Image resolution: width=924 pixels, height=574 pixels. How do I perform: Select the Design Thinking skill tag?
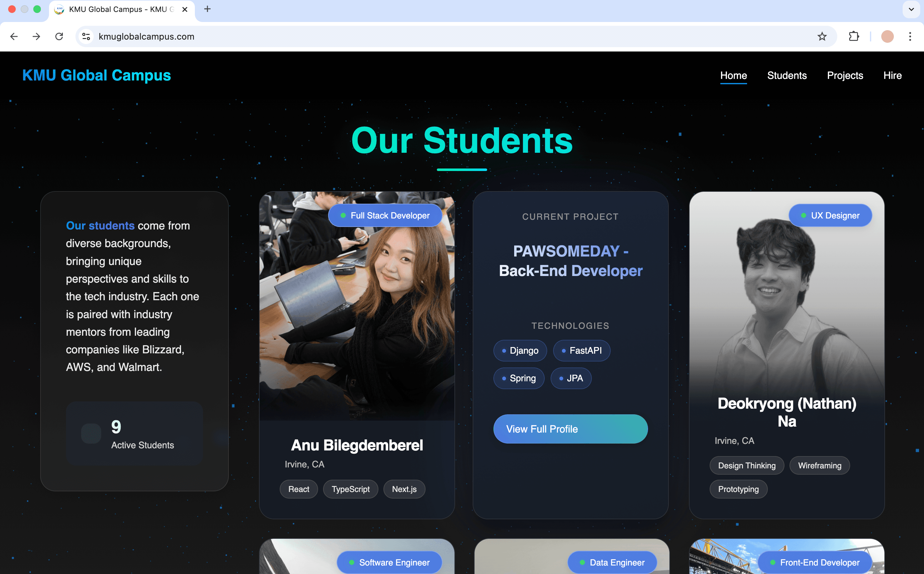[747, 466]
